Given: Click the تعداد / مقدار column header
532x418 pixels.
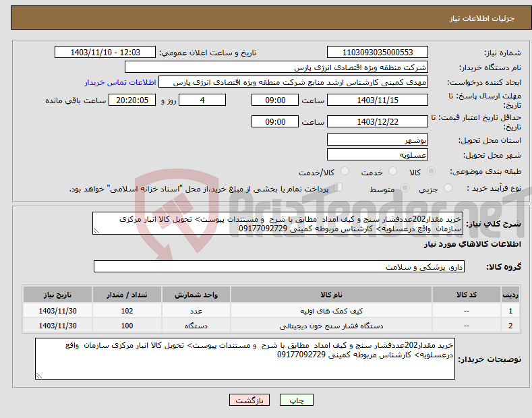Looking at the screenshot, I should point(127,295).
